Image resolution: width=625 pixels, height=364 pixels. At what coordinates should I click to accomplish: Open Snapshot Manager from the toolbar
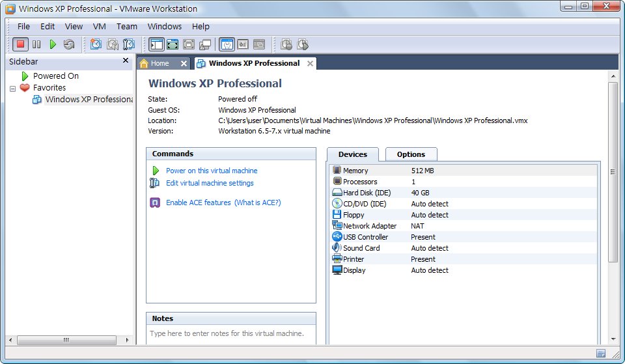[x=129, y=44]
